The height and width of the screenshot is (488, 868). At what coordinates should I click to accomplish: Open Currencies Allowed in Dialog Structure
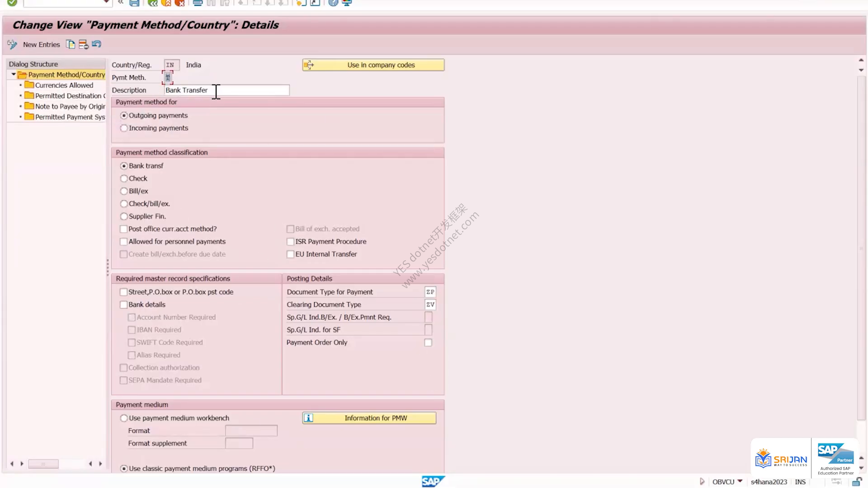64,85
